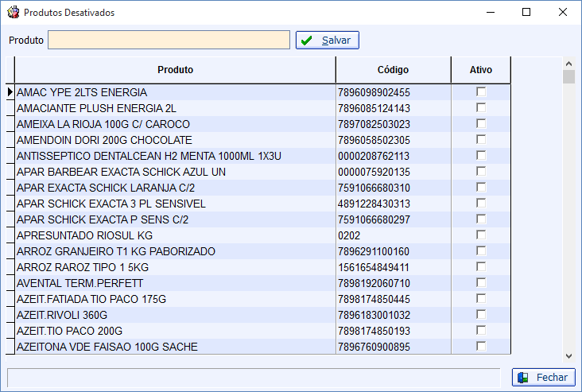The width and height of the screenshot is (582, 392).
Task: Tick Ativo checkbox for APRESUNTADO RIOSUL KG
Action: (481, 235)
